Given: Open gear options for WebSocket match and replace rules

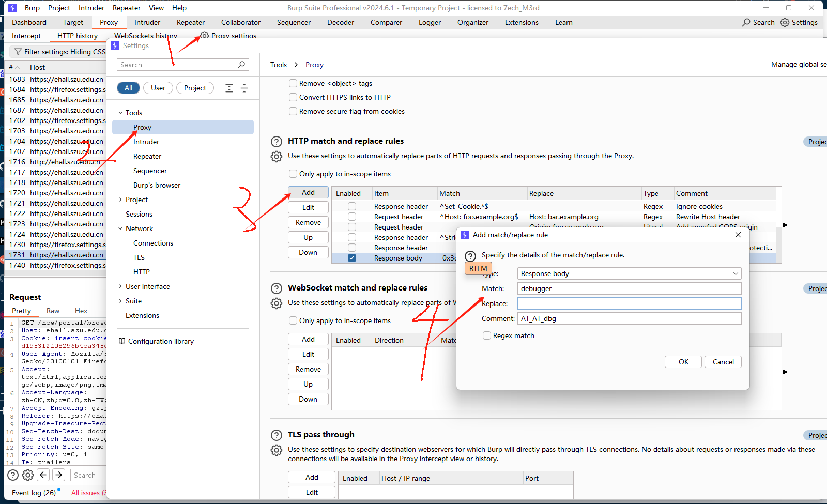Looking at the screenshot, I should pyautogui.click(x=277, y=303).
